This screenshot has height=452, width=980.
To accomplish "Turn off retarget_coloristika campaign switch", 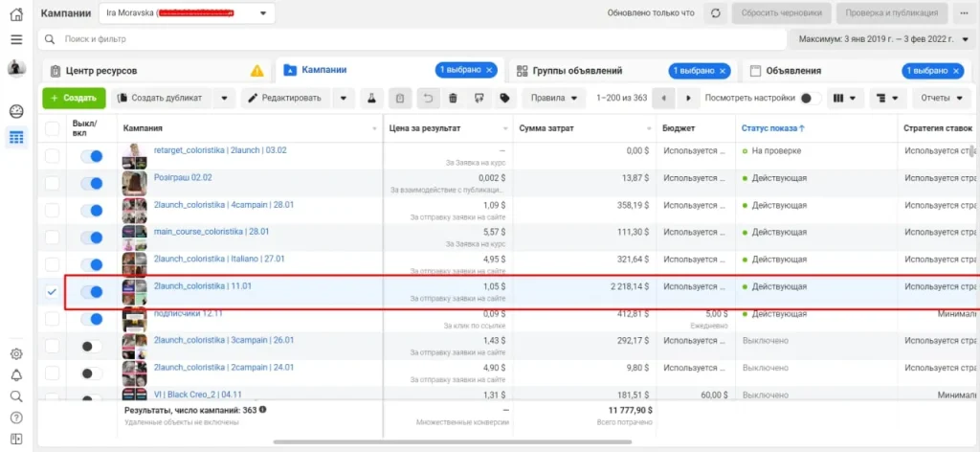I will pos(92,157).
